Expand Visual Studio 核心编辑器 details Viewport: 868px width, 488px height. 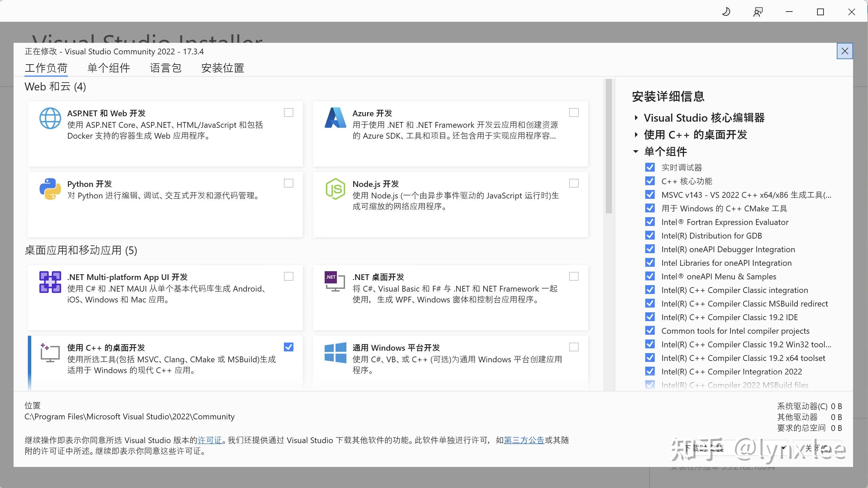(635, 118)
